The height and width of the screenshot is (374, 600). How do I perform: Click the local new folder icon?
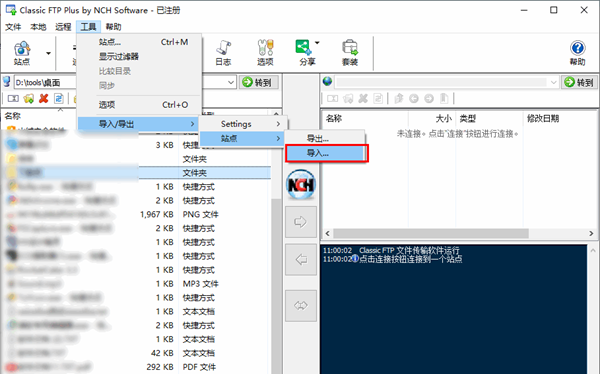tap(28, 99)
